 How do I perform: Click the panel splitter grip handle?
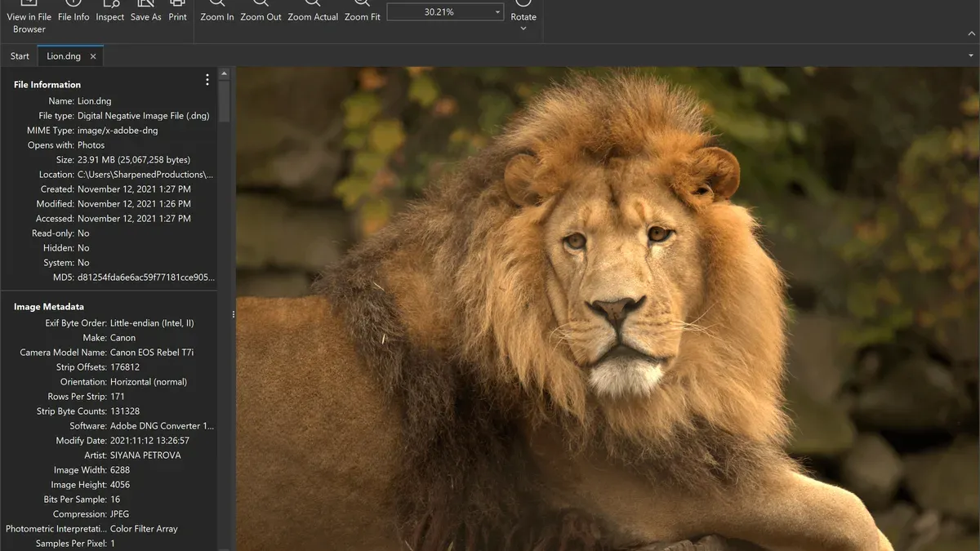coord(234,314)
